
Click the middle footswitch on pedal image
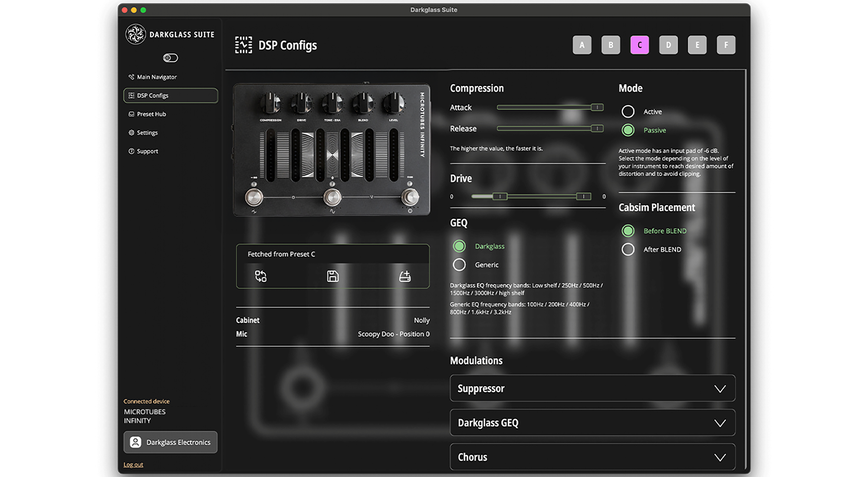pos(332,197)
